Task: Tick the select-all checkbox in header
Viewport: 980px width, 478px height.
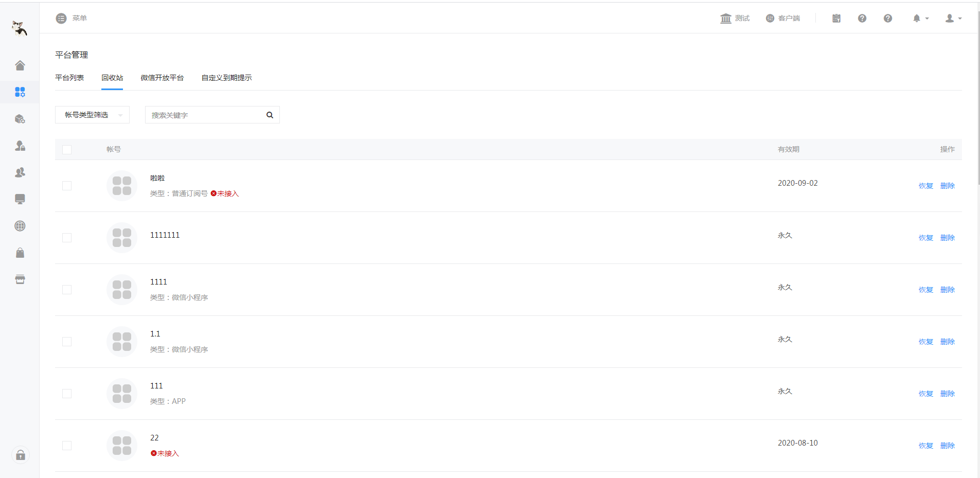Action: pos(67,150)
